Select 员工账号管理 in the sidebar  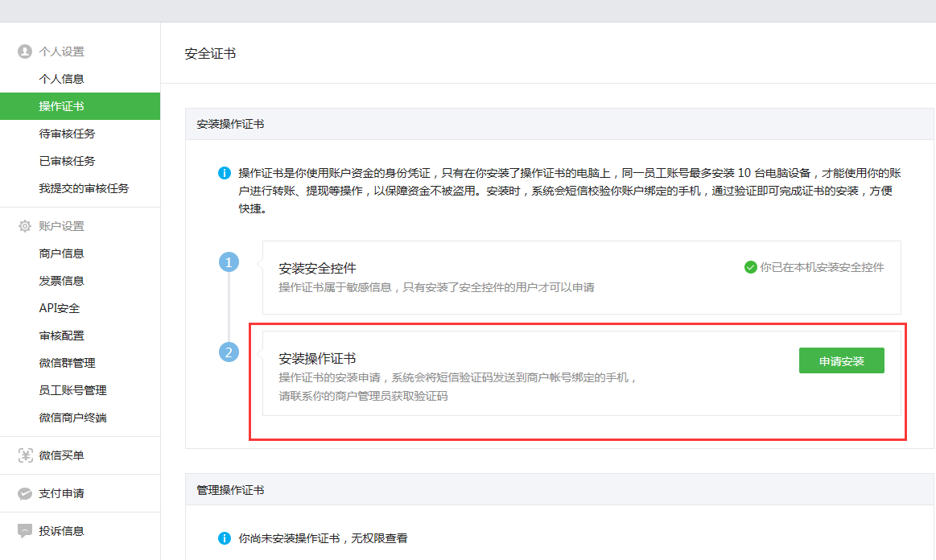pyautogui.click(x=72, y=390)
